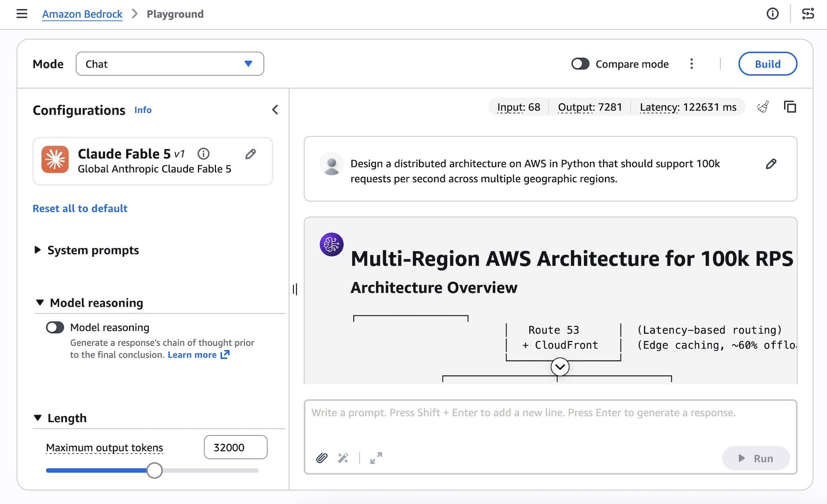Click the Architecture Overview heading
The image size is (827, 504).
coord(434,288)
